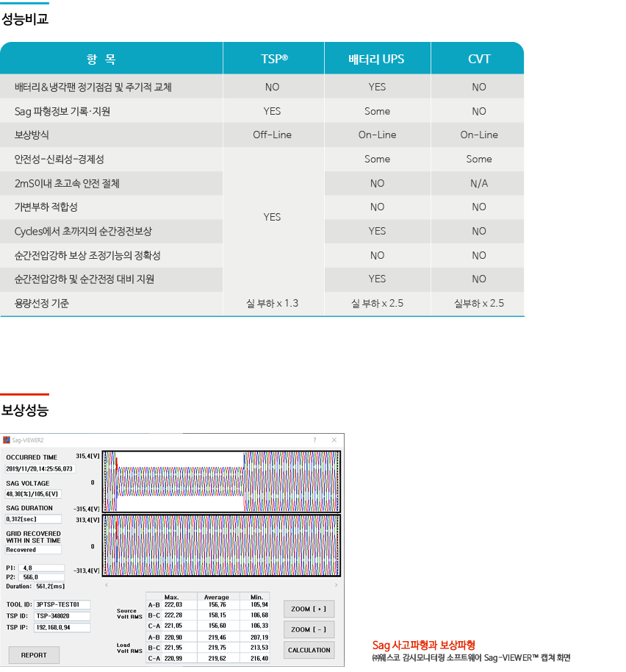The height and width of the screenshot is (672, 626).
Task: Click the TSP® column header in table
Action: pyautogui.click(x=273, y=59)
